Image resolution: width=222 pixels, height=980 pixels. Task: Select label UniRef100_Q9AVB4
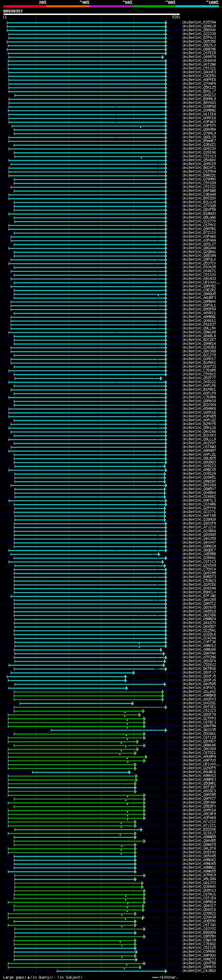click(x=199, y=129)
